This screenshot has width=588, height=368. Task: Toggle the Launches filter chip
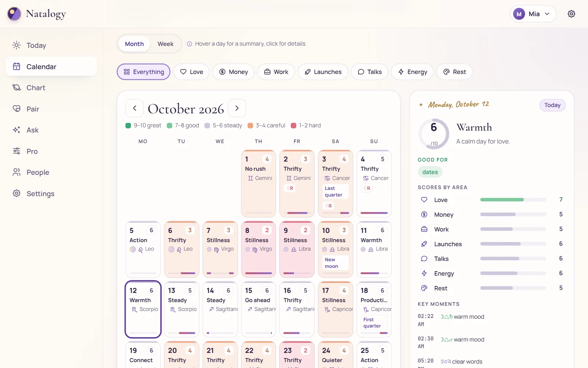323,72
